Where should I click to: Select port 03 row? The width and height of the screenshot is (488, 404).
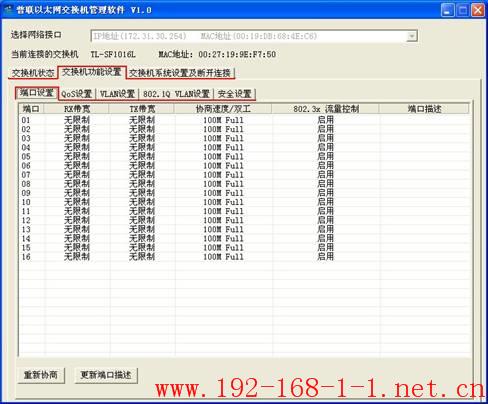point(245,138)
